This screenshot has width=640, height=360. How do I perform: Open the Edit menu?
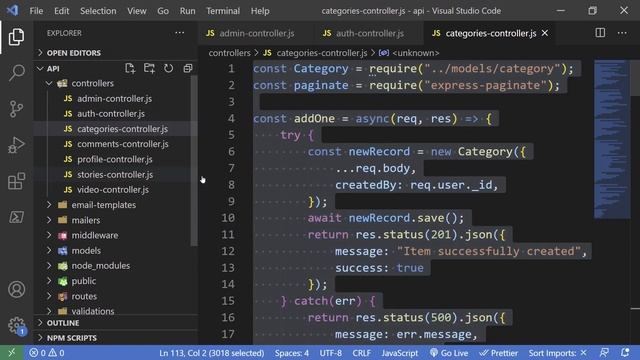(62, 11)
